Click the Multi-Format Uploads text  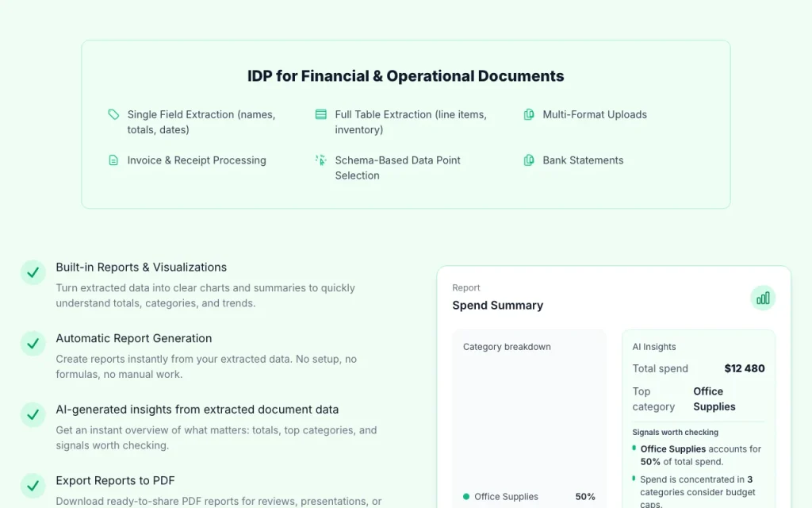point(595,114)
